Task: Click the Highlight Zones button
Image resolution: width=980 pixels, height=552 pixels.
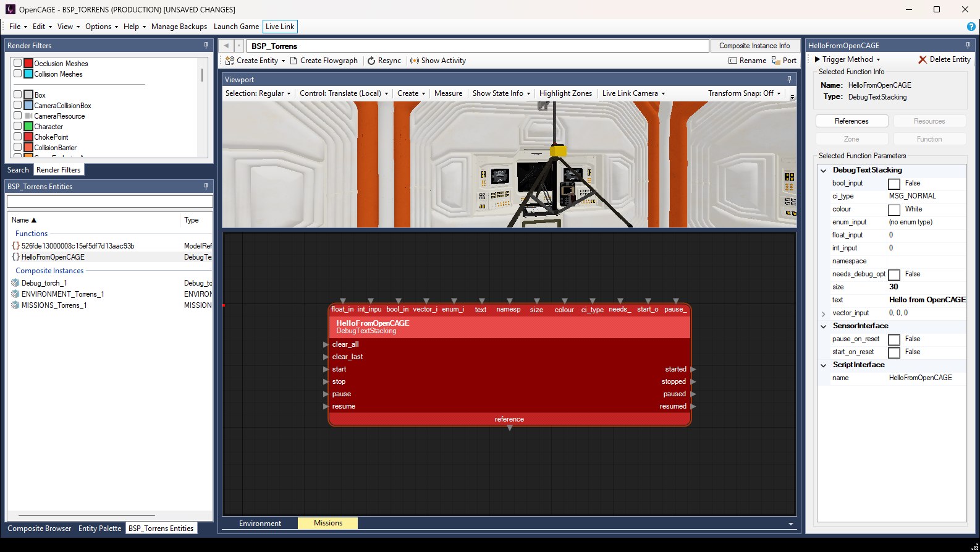Action: tap(565, 93)
